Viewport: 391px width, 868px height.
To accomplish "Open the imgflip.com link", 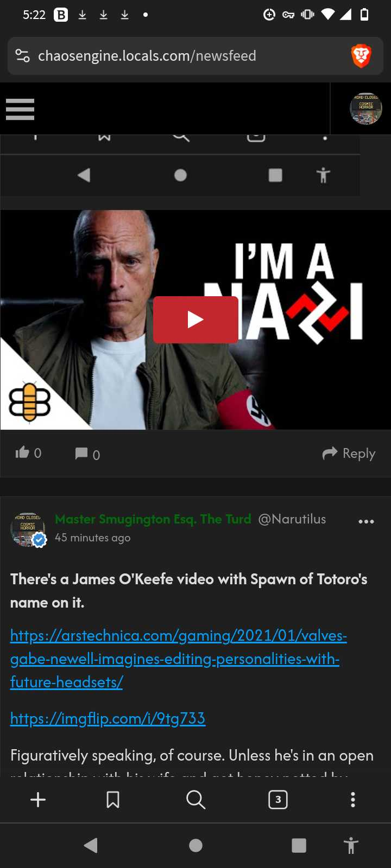I will coord(108,718).
